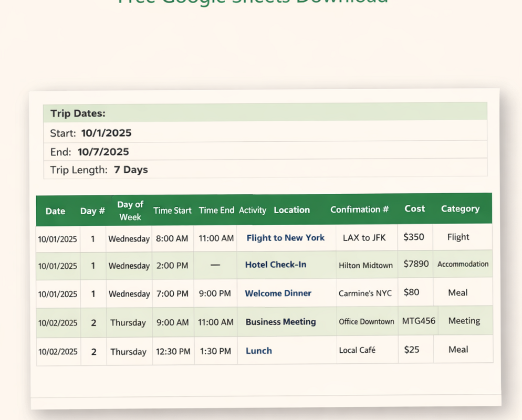Open the Hotel Check-In activity link

click(x=275, y=265)
